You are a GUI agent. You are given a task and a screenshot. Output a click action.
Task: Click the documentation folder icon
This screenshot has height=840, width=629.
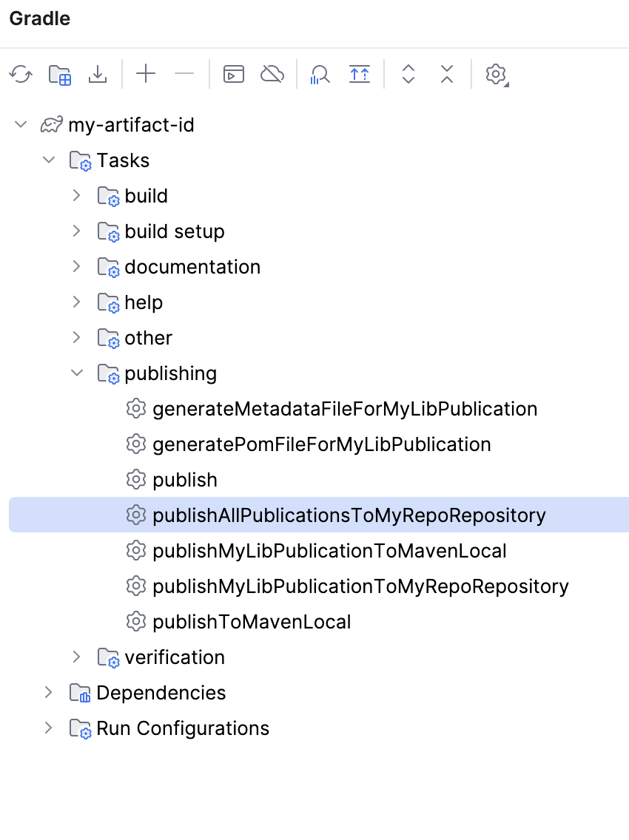(x=108, y=267)
